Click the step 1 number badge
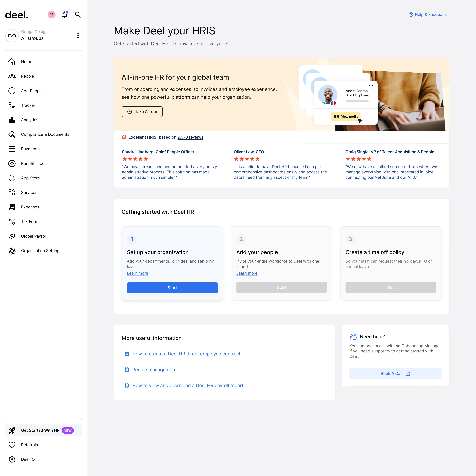 coord(132,239)
